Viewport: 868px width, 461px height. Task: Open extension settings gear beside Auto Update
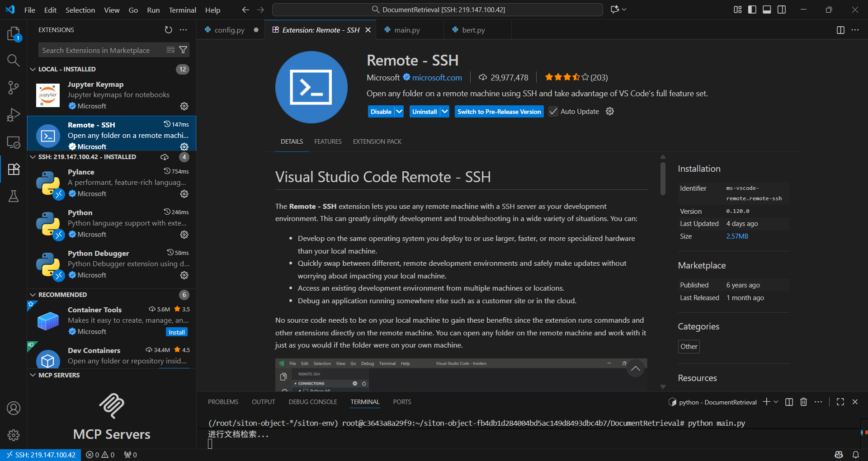tap(610, 111)
